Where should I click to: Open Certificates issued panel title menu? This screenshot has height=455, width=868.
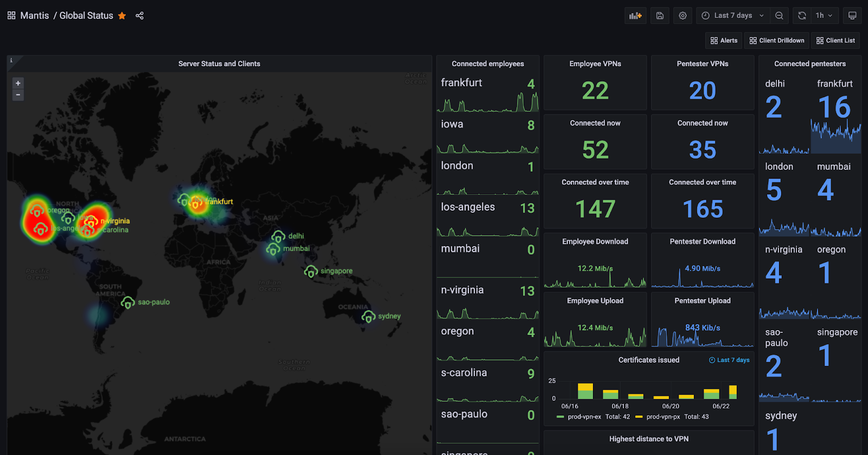[x=649, y=360]
